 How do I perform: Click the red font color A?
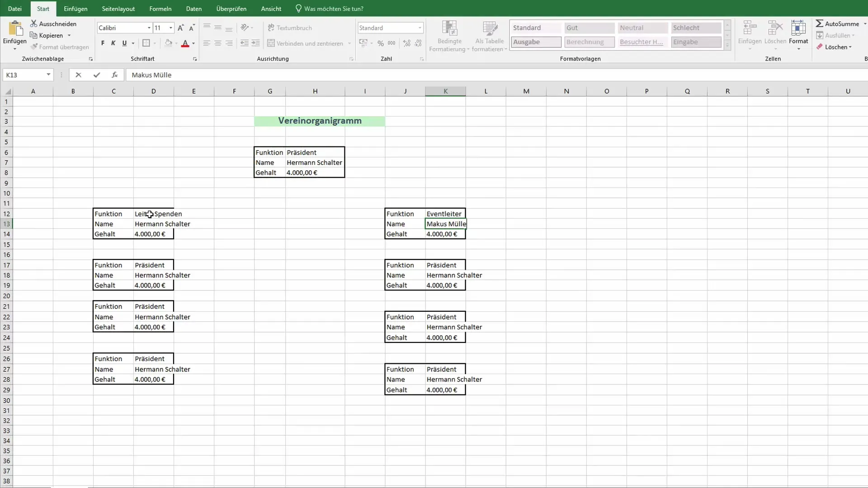click(x=184, y=43)
